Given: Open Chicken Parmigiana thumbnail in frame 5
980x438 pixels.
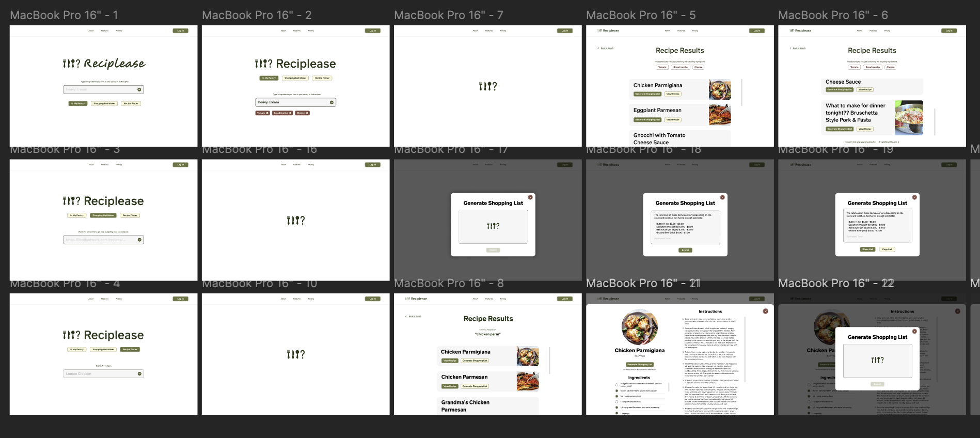Looking at the screenshot, I should click(720, 89).
